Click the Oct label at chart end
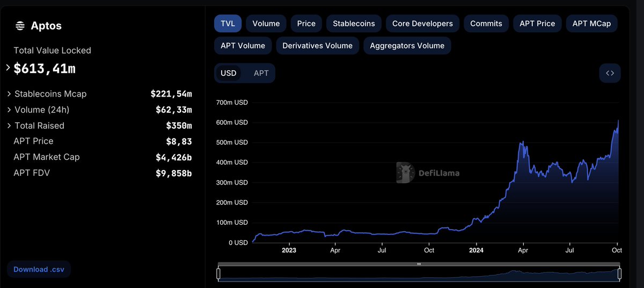The width and height of the screenshot is (644, 288). point(617,250)
